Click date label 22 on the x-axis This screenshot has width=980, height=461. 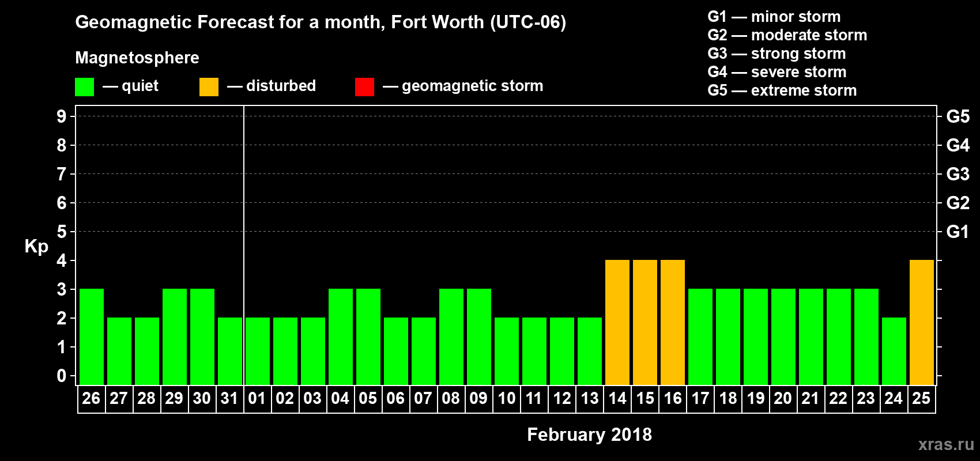tap(838, 399)
